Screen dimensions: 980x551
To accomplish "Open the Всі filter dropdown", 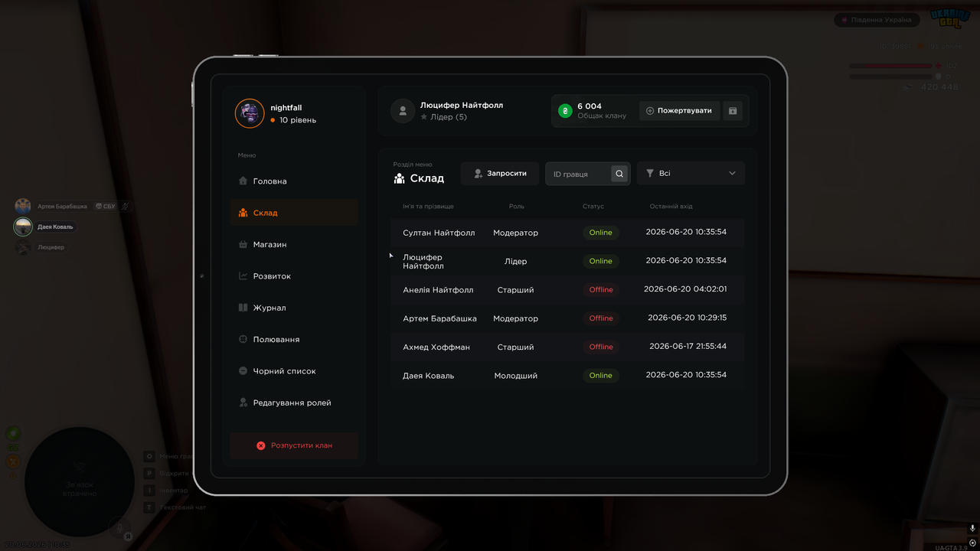I will [x=691, y=174].
